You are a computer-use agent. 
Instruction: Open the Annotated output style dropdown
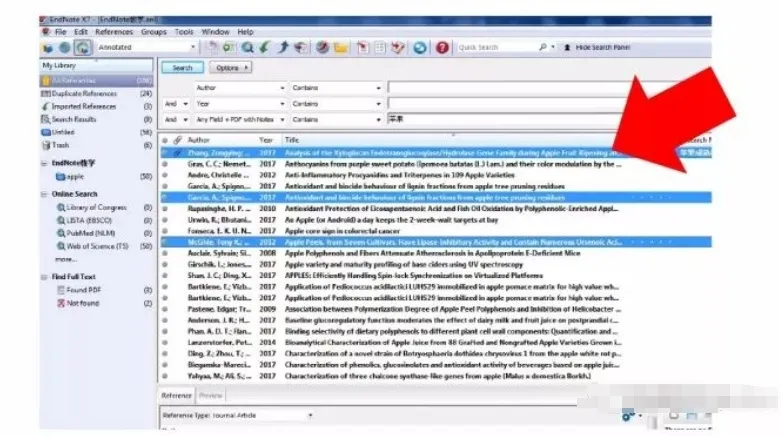(x=191, y=47)
